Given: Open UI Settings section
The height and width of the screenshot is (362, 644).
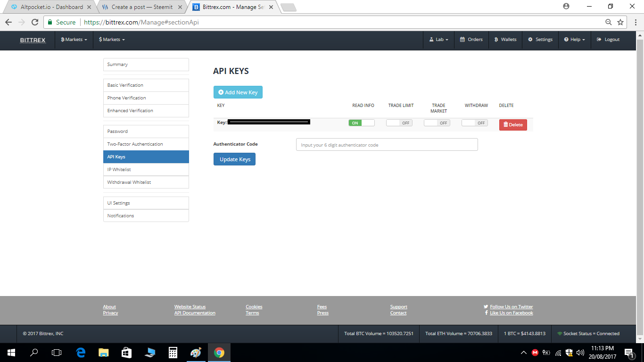Looking at the screenshot, I should pyautogui.click(x=146, y=203).
